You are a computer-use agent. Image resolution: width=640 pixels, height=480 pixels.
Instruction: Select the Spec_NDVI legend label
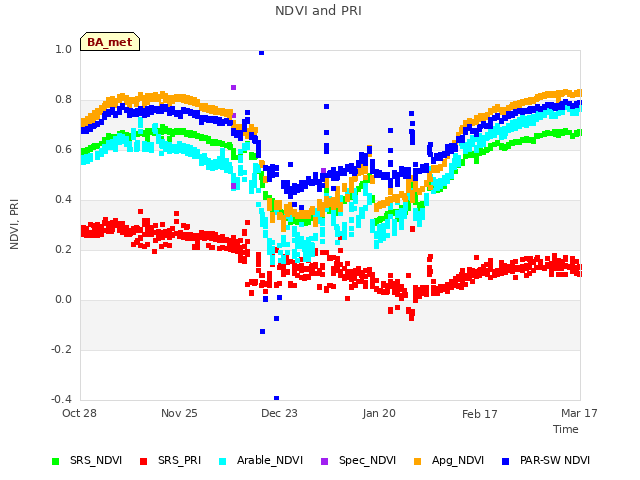367,460
